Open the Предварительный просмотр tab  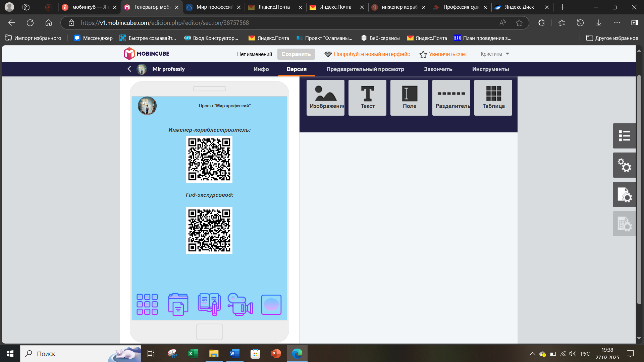coord(365,69)
